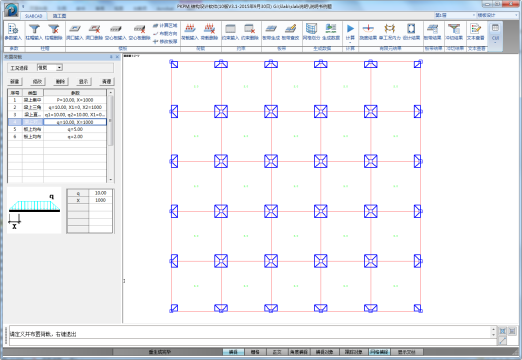
Task: Open the parameter input (参数输入) tool
Action: (13, 32)
